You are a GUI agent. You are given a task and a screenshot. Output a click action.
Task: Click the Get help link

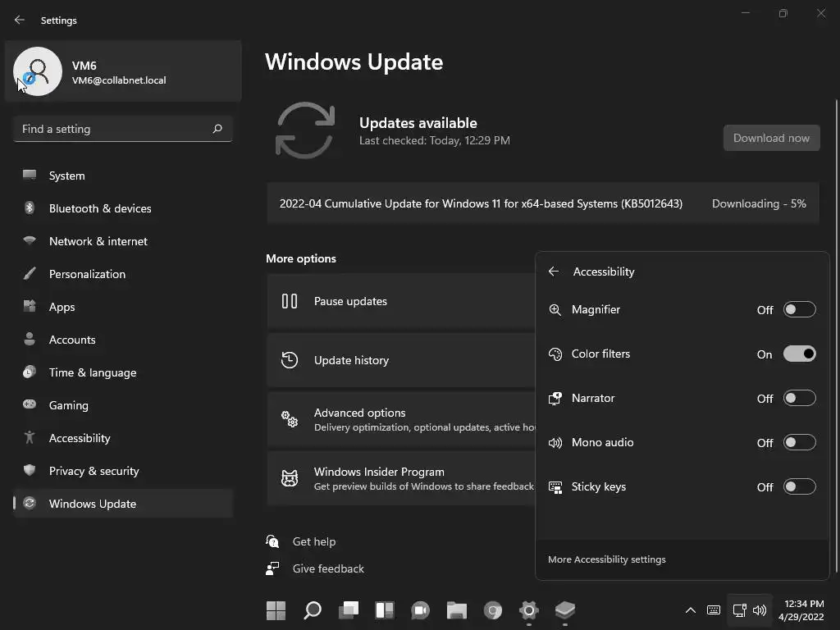pos(314,541)
